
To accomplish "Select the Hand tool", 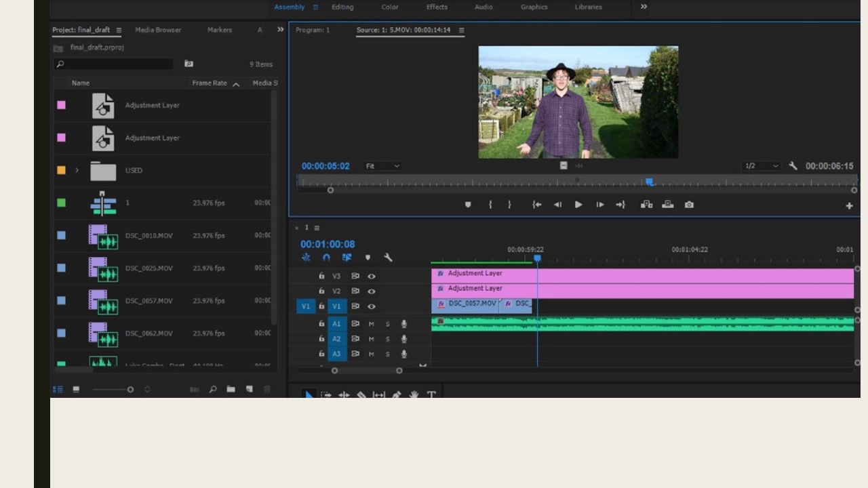I will [414, 394].
